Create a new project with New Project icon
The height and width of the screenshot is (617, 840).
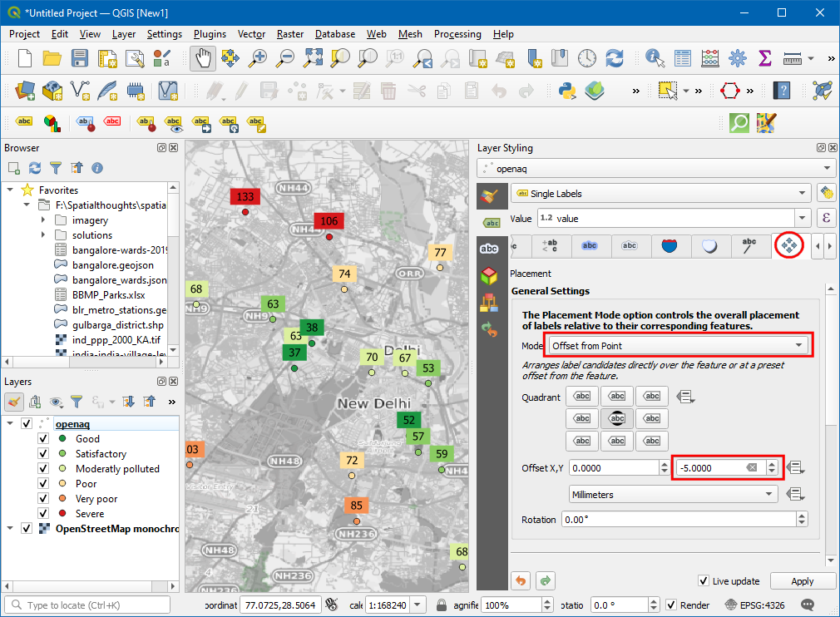pyautogui.click(x=25, y=58)
